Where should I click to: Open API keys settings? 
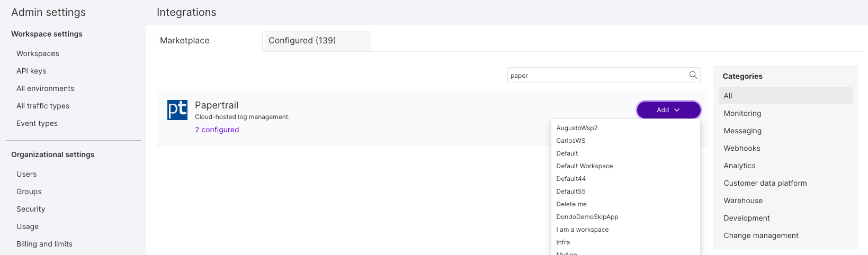[31, 71]
